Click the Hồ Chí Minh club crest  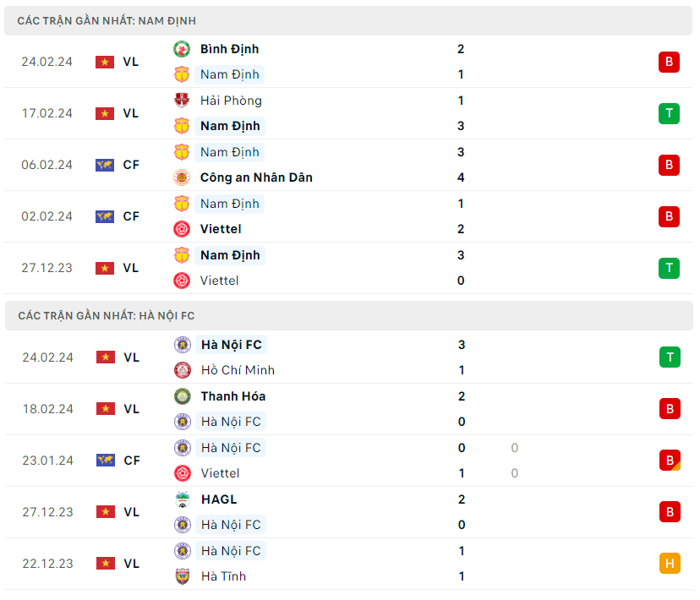pyautogui.click(x=183, y=370)
